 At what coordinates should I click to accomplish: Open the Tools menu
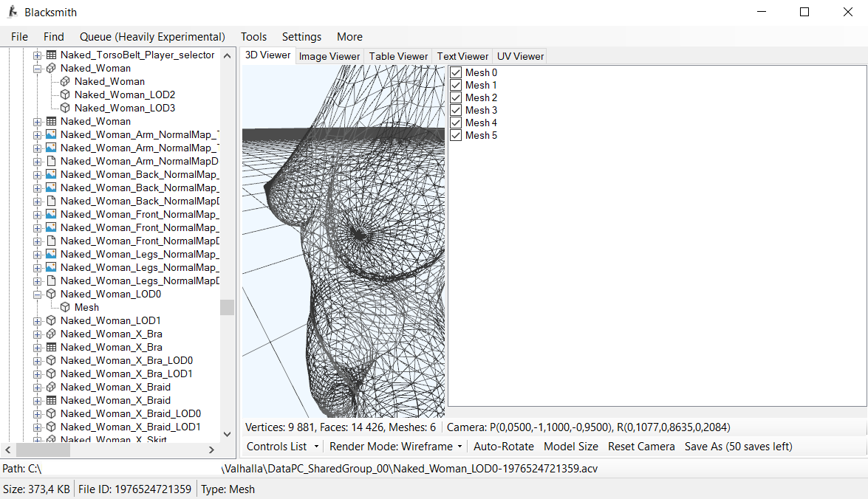tap(253, 36)
